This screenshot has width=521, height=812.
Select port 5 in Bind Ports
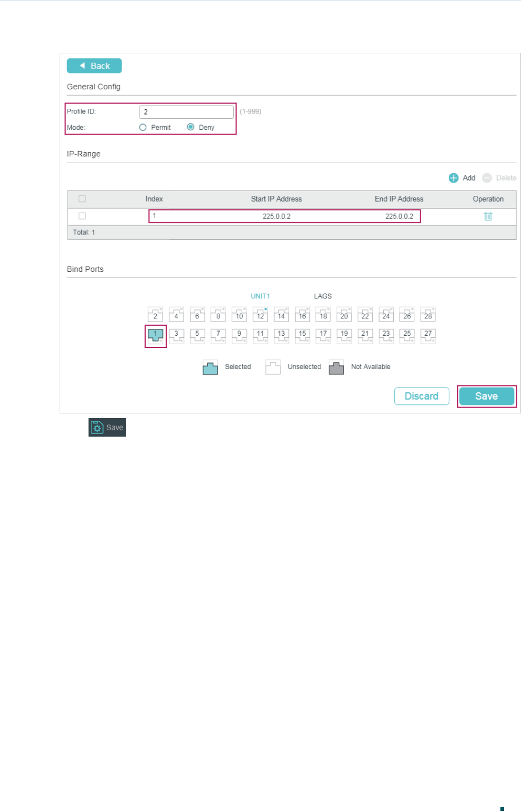pos(197,335)
